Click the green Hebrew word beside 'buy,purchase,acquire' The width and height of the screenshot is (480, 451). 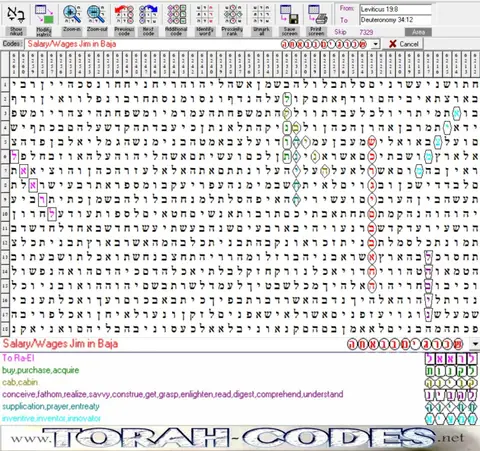tap(452, 371)
